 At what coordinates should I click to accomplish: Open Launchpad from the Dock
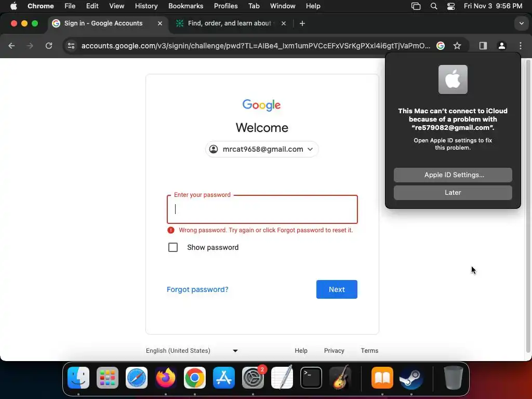pyautogui.click(x=108, y=378)
